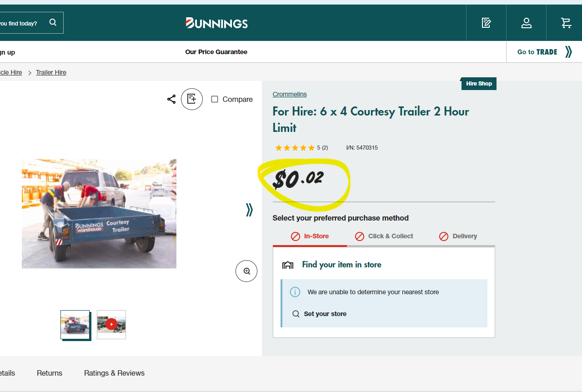
Task: Click the main trailer product image
Action: pyautogui.click(x=99, y=214)
